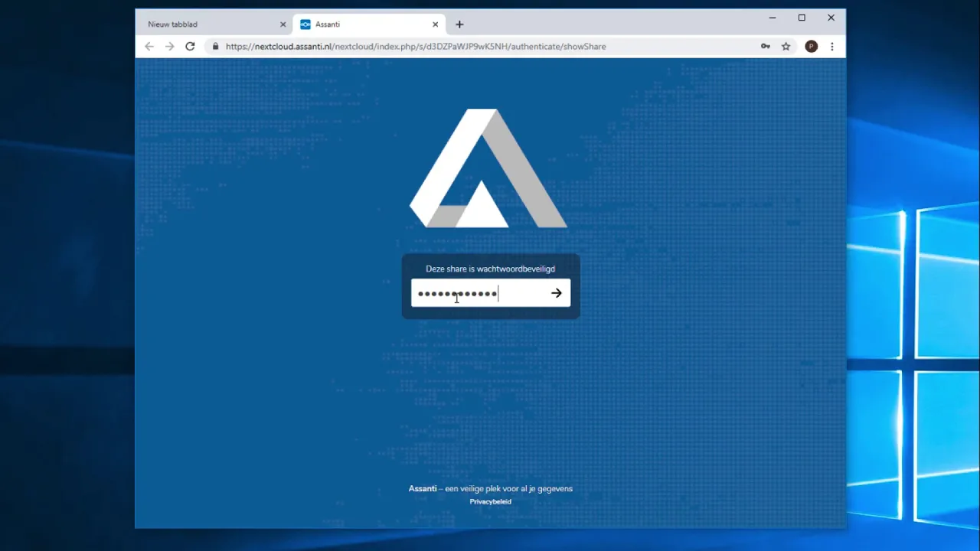Viewport: 980px width, 551px height.
Task: Close the Chrome window
Action: tap(831, 18)
